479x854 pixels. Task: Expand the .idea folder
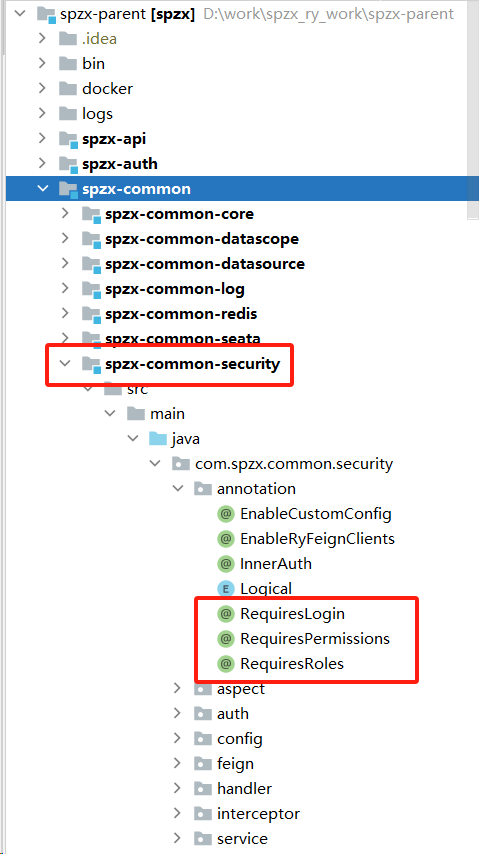click(43, 39)
